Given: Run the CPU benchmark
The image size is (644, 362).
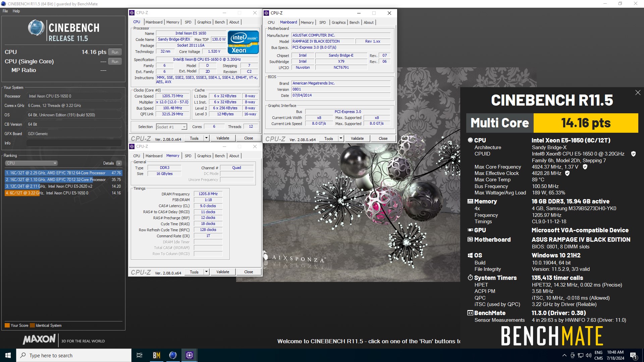Looking at the screenshot, I should click(x=115, y=52).
